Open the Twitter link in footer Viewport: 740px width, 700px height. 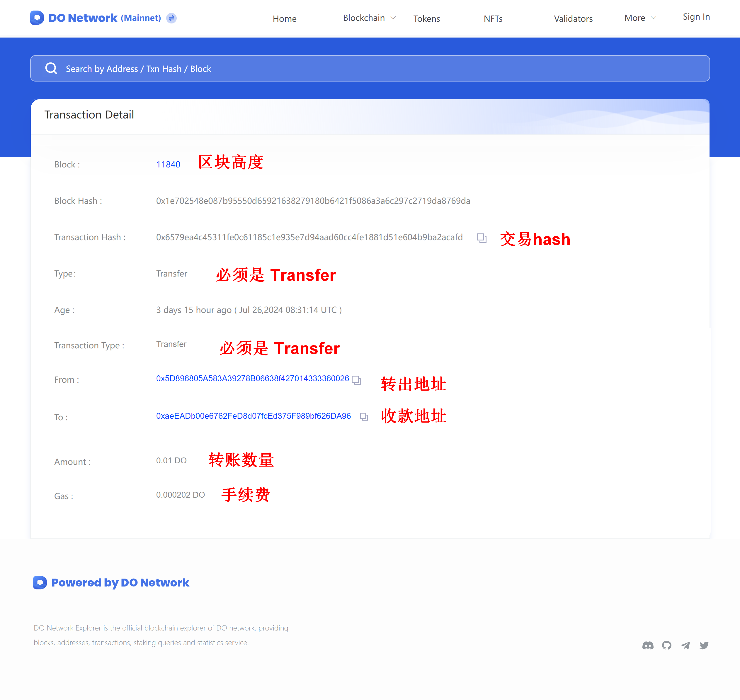[704, 645]
